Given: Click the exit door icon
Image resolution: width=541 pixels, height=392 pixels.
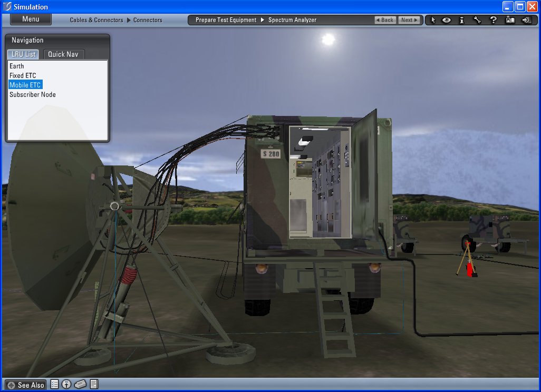Looking at the screenshot, I should (x=526, y=20).
